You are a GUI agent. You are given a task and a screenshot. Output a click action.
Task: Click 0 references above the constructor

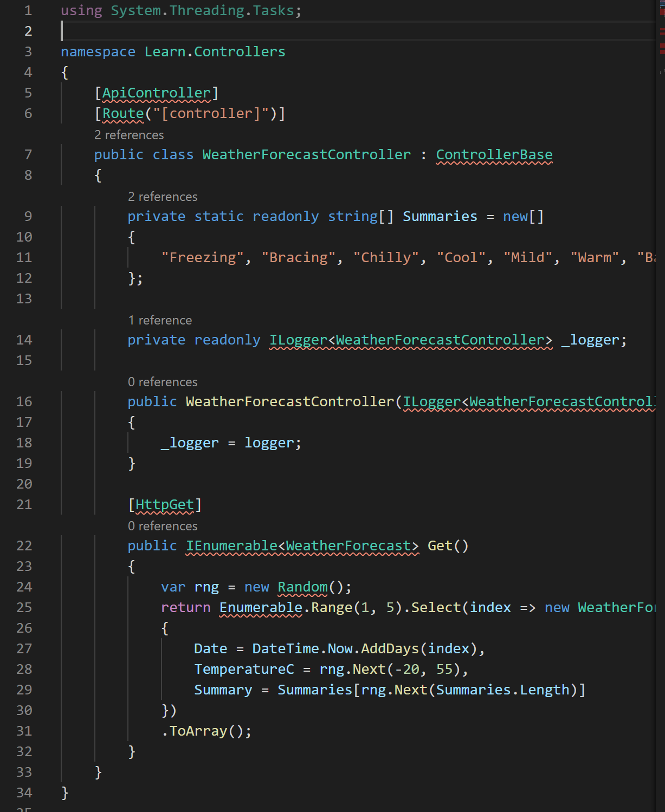point(162,382)
